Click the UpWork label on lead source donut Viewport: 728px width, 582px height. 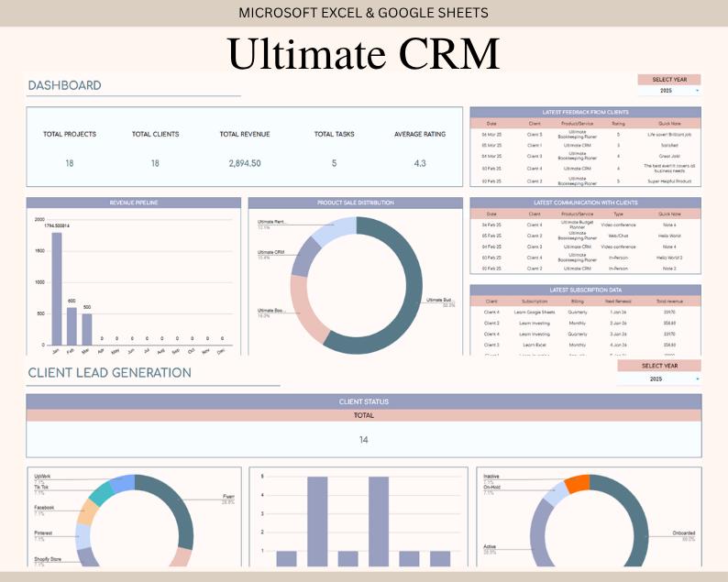pos(42,477)
